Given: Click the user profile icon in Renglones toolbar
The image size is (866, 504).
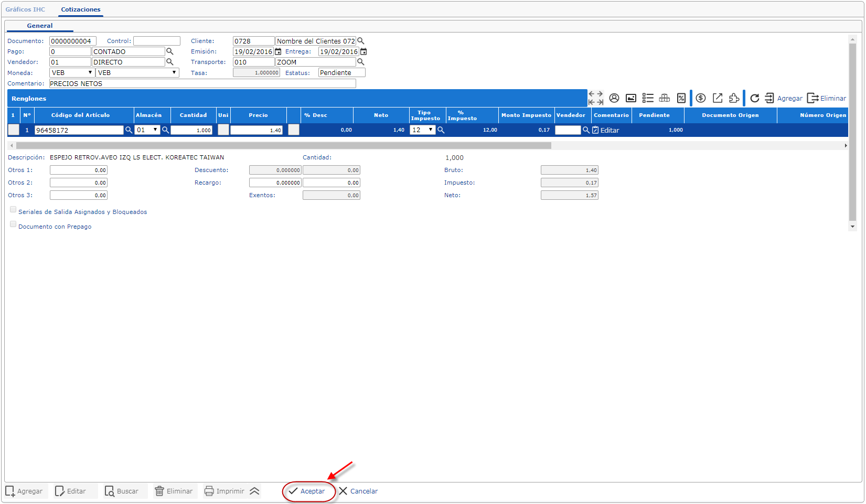Looking at the screenshot, I should [614, 98].
